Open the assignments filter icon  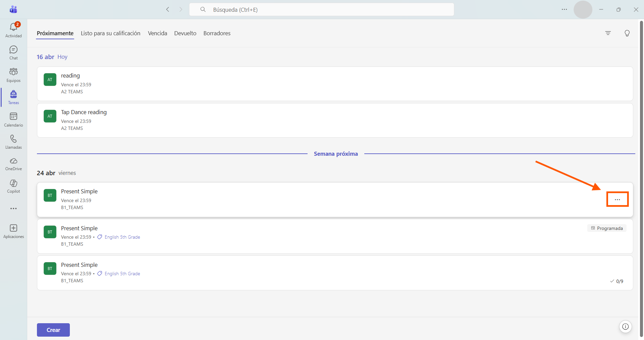point(608,33)
